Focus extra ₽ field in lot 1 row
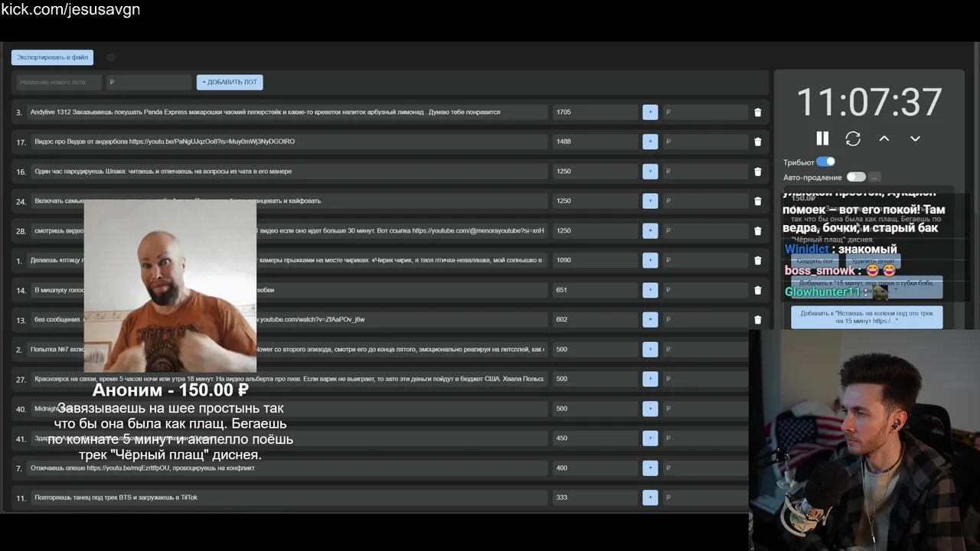 pos(705,260)
